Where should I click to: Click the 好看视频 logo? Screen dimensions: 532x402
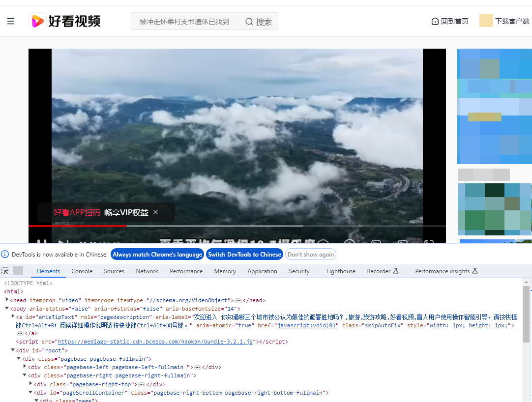tap(65, 21)
